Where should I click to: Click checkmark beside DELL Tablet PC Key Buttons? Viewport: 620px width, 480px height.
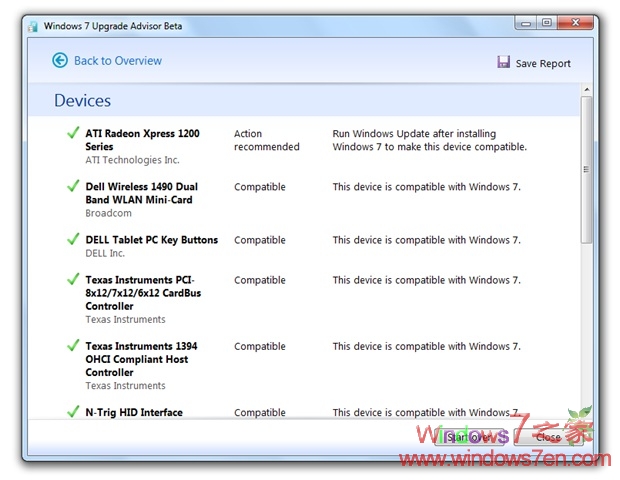point(72,239)
